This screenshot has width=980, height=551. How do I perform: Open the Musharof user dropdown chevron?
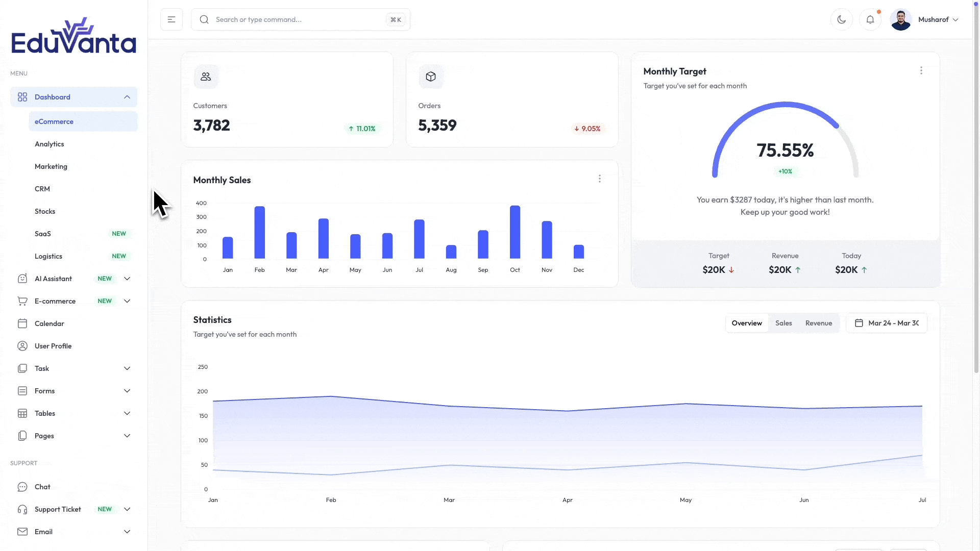tap(955, 20)
